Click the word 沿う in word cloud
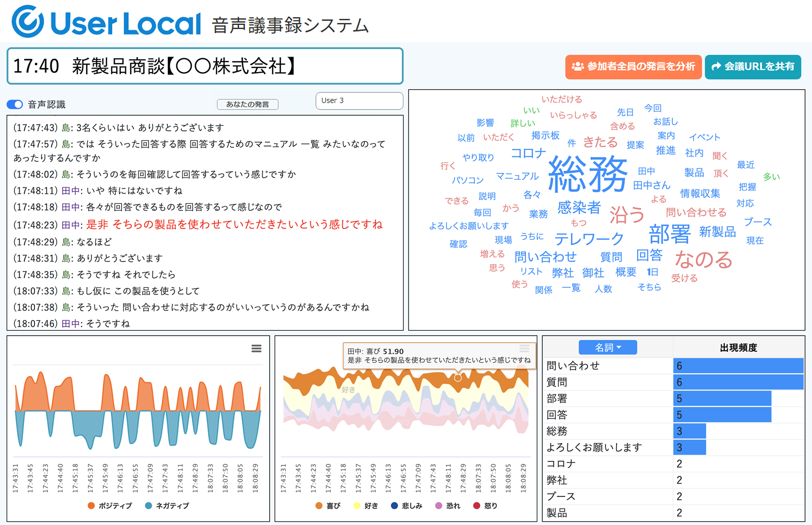The height and width of the screenshot is (525, 812). point(627,214)
